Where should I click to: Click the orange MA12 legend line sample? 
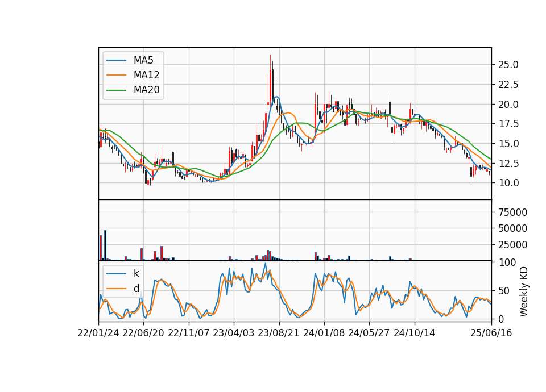click(x=116, y=75)
